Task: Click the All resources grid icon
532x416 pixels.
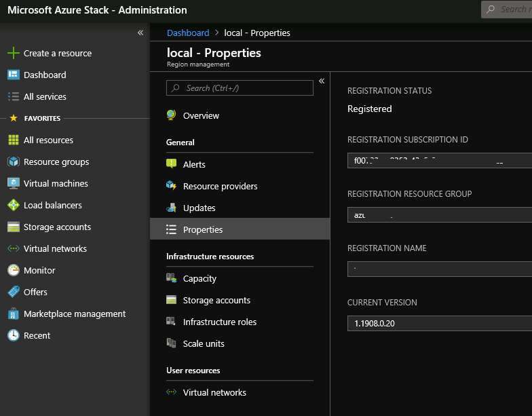Action: click(x=14, y=140)
